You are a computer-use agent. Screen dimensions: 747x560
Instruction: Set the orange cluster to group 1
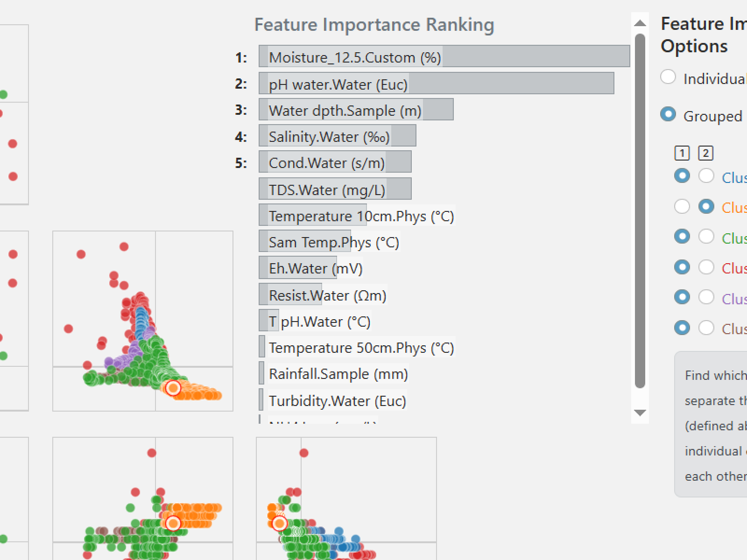(682, 206)
